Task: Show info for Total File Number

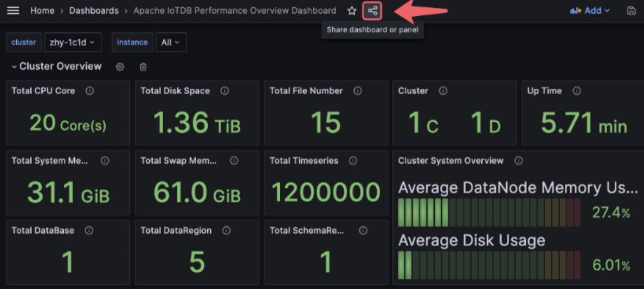Action: pyautogui.click(x=357, y=91)
